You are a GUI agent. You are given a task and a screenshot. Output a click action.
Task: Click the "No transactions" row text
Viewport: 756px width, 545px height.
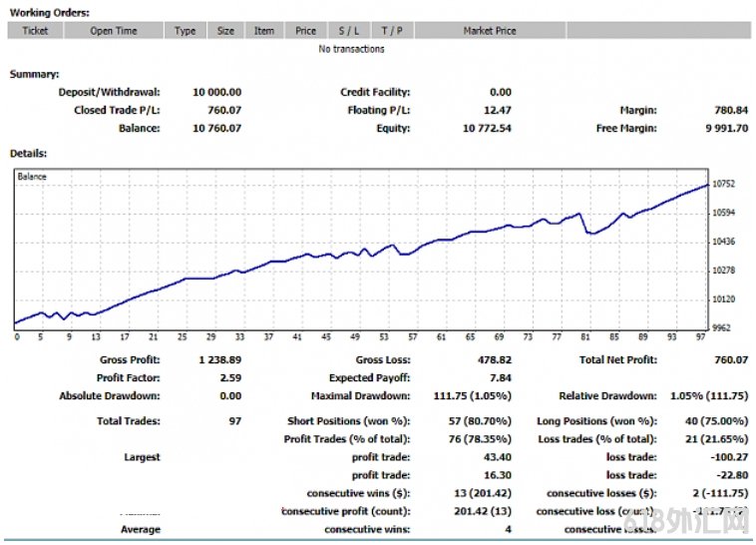351,49
